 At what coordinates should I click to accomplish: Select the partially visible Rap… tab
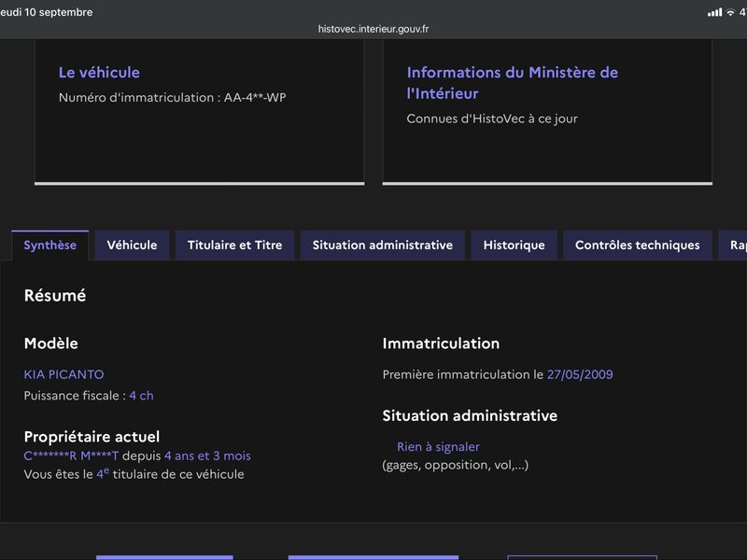click(x=733, y=245)
